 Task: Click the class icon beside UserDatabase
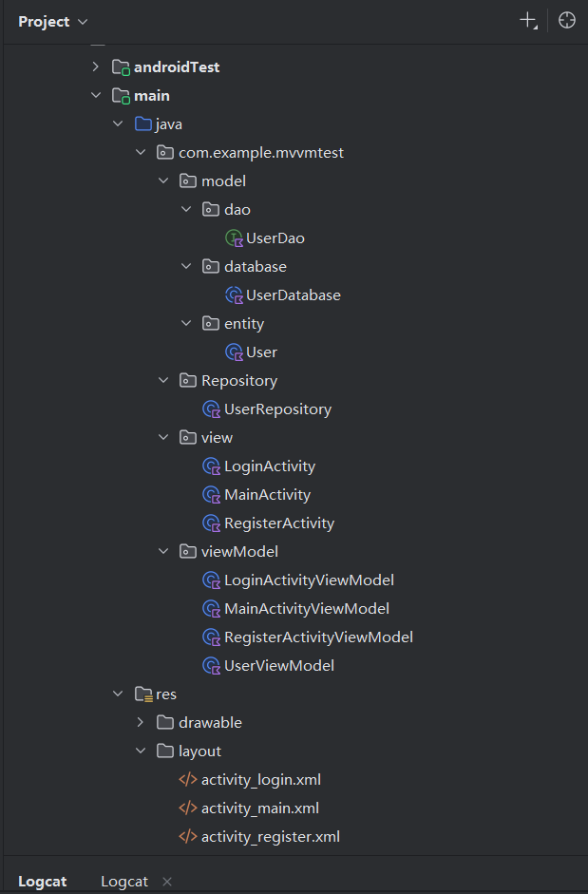click(234, 295)
